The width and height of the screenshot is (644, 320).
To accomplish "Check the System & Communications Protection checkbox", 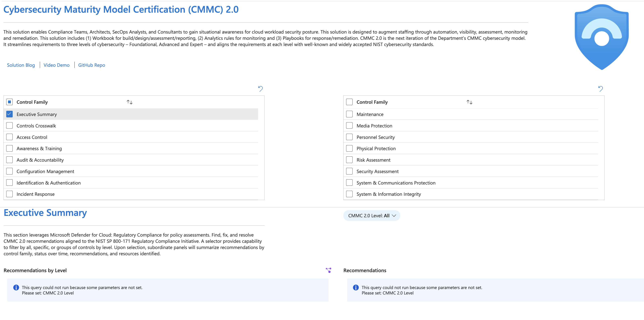I will (x=350, y=183).
